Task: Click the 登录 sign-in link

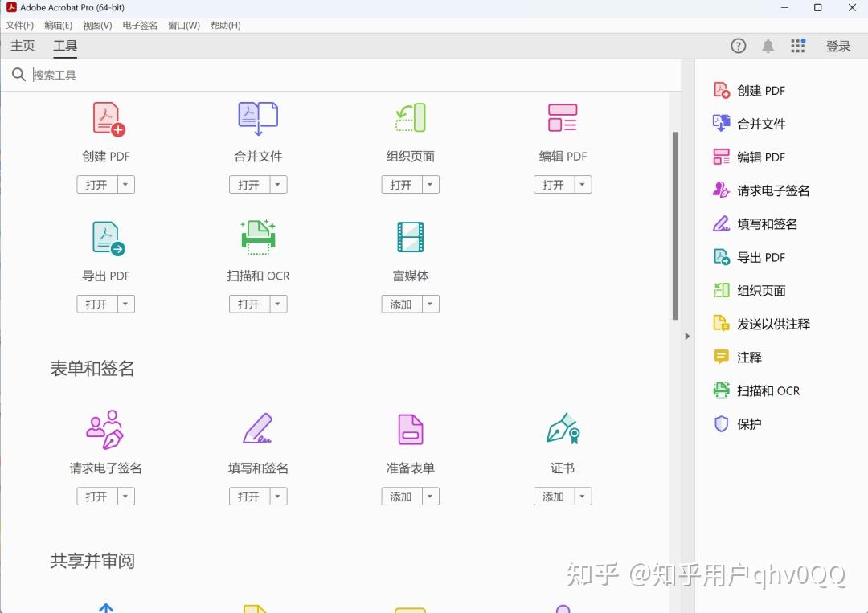Action: click(838, 46)
